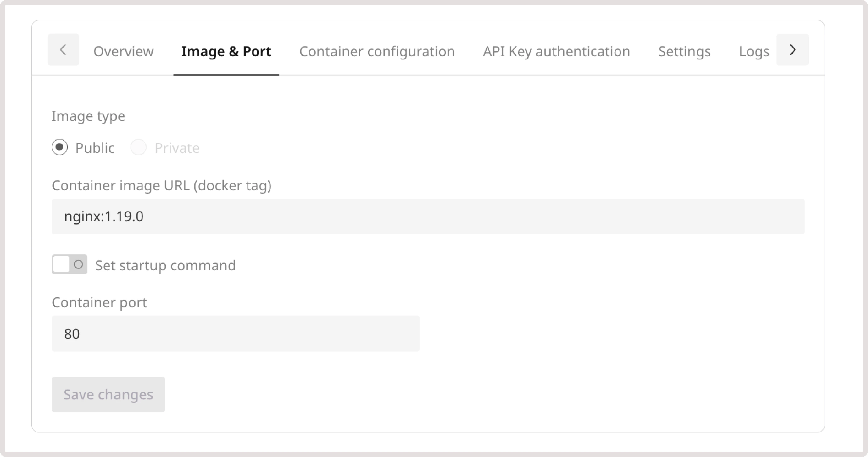This screenshot has width=868, height=457.
Task: Click the toggle circle next to startup command
Action: click(x=78, y=264)
